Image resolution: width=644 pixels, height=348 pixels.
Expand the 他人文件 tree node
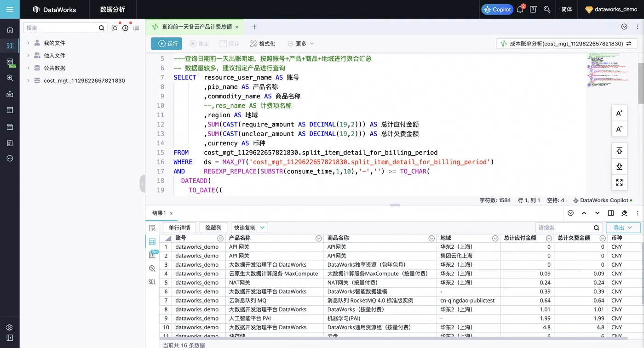point(28,55)
